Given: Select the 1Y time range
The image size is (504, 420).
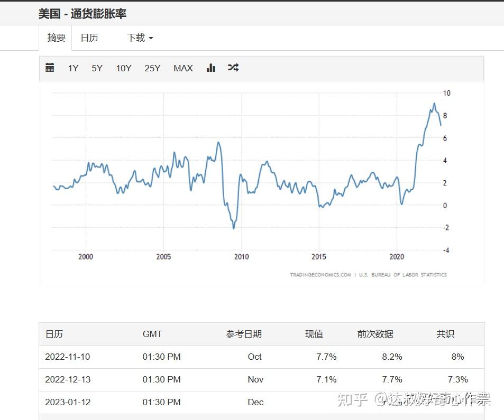Looking at the screenshot, I should 74,68.
